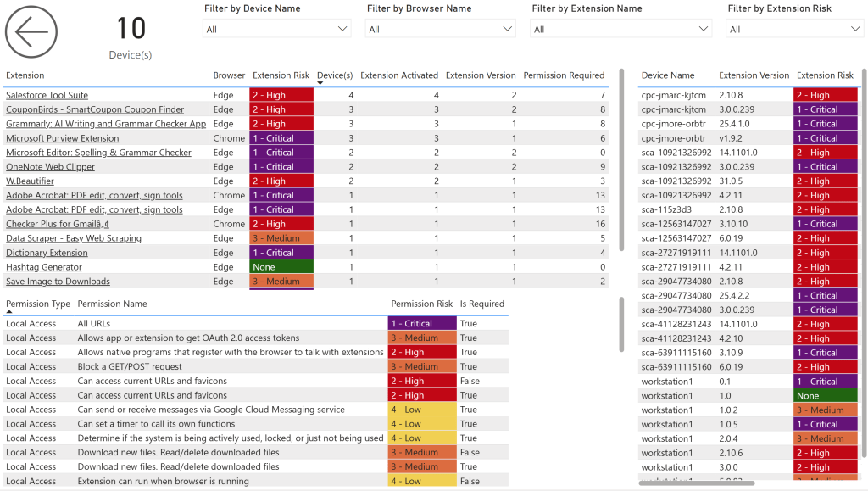Select device cpc-jmore-orbtr with version 25.4.1.0

748,124
